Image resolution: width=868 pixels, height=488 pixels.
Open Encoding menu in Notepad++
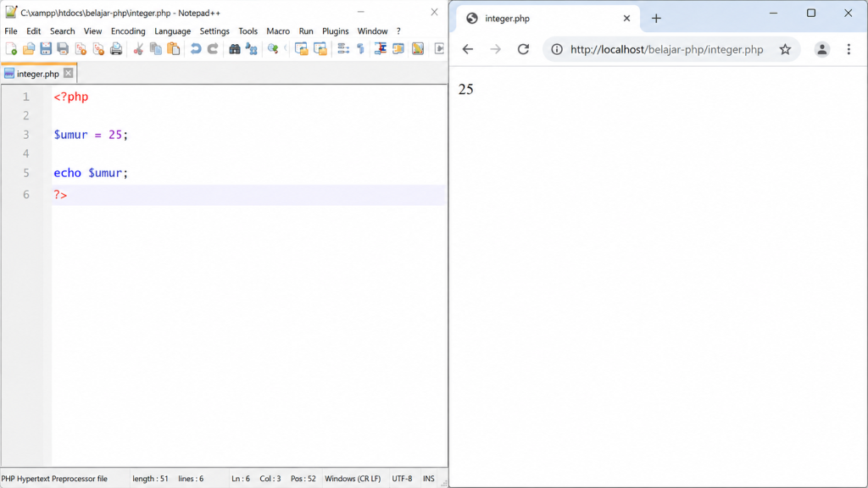(128, 31)
